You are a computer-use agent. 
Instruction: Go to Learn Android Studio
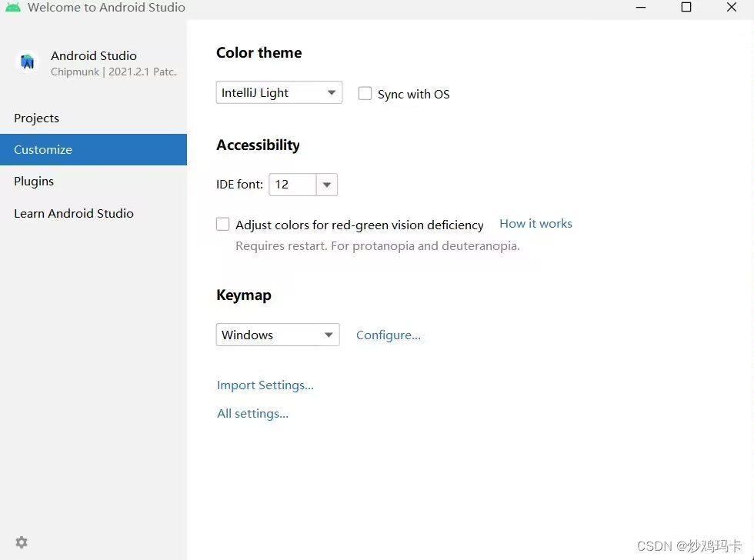(93, 213)
